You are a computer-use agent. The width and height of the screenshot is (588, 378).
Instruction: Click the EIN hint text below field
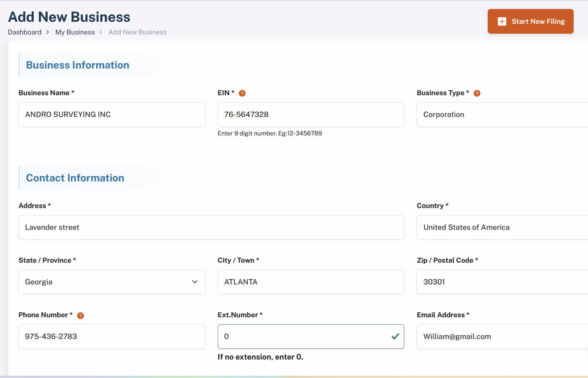(270, 133)
